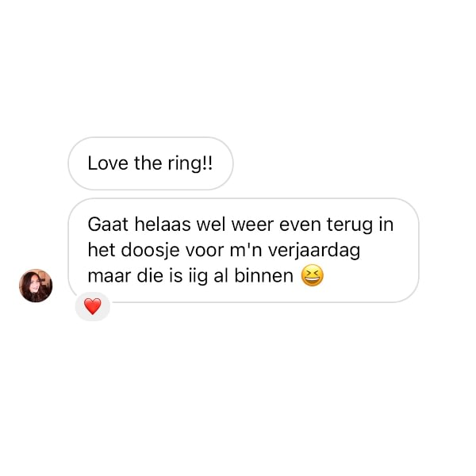The width and height of the screenshot is (476, 476).
Task: Open the sender's round profile picture
Action: tap(36, 286)
